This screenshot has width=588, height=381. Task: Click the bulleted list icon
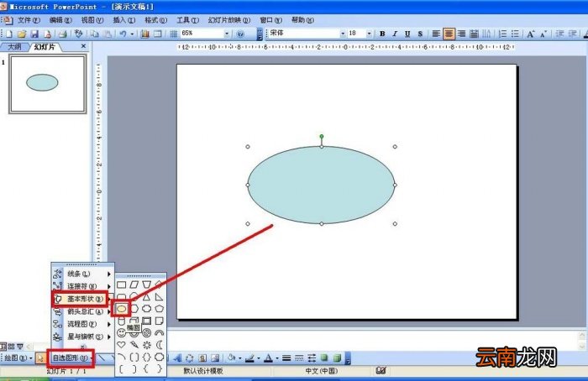pyautogui.click(x=515, y=34)
